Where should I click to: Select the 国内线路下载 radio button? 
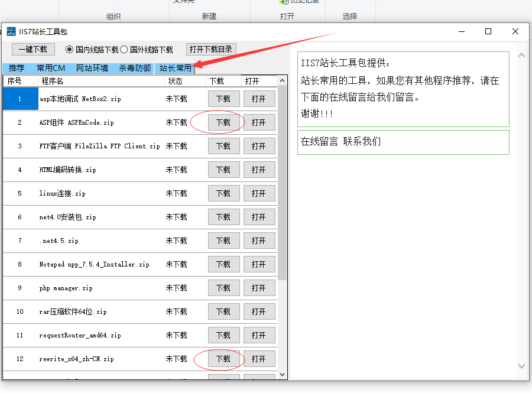(x=69, y=50)
